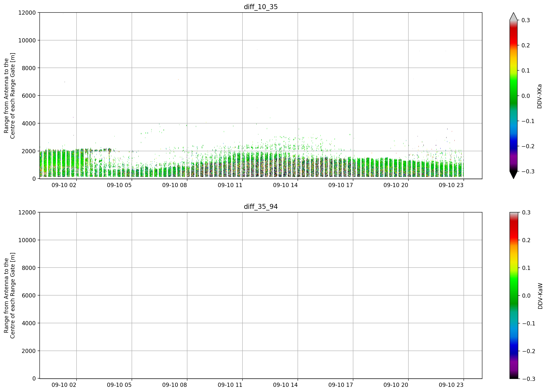Click the 09-10 14 tick label, top plot
The image size is (547, 392).
click(x=285, y=185)
